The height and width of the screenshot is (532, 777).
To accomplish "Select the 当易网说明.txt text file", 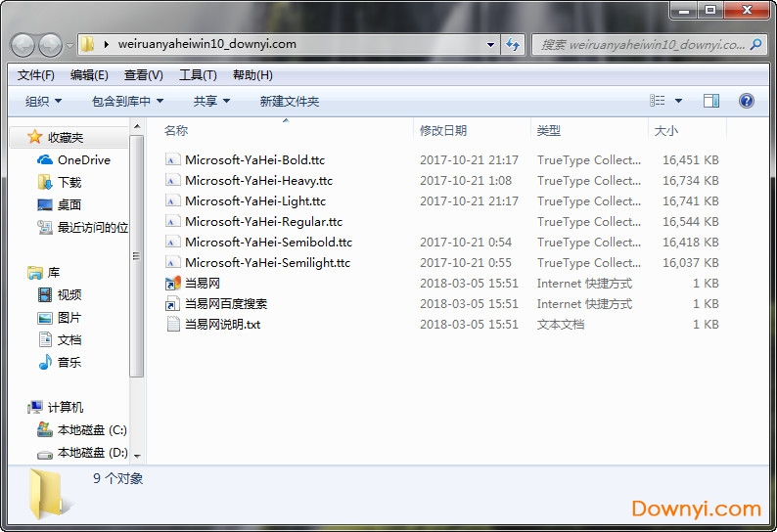I will pos(222,324).
